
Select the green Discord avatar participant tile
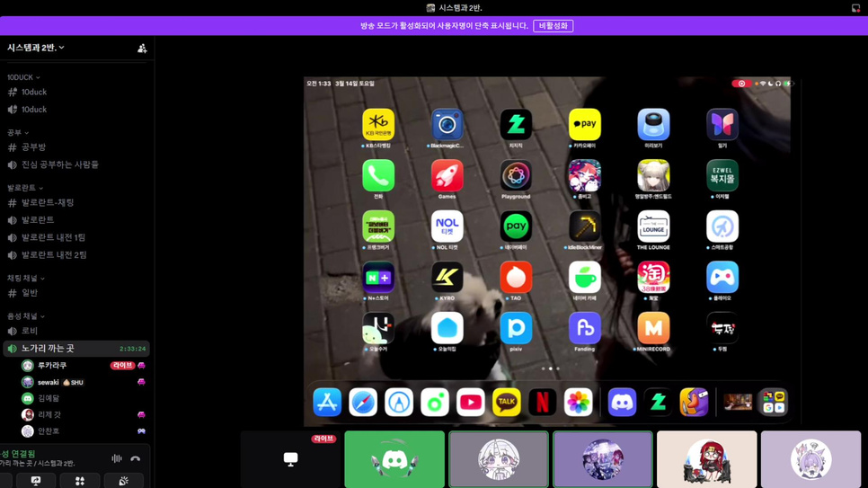tap(394, 459)
